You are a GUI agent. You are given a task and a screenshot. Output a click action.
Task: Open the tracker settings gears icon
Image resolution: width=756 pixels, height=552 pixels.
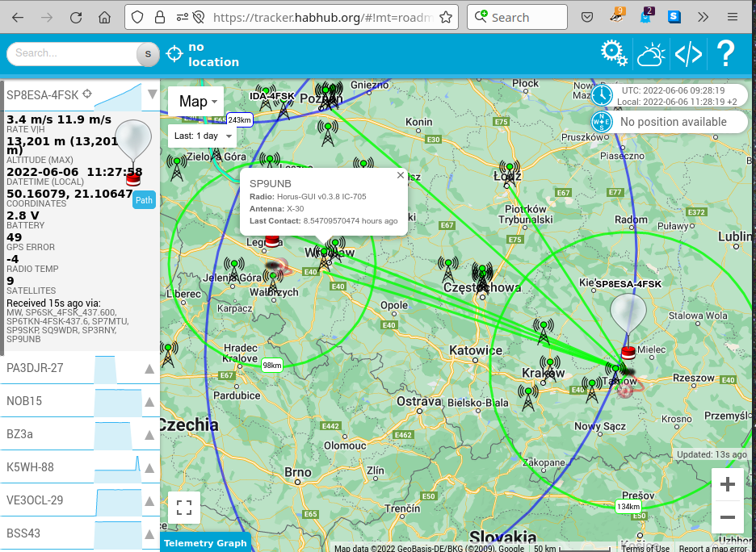[614, 53]
